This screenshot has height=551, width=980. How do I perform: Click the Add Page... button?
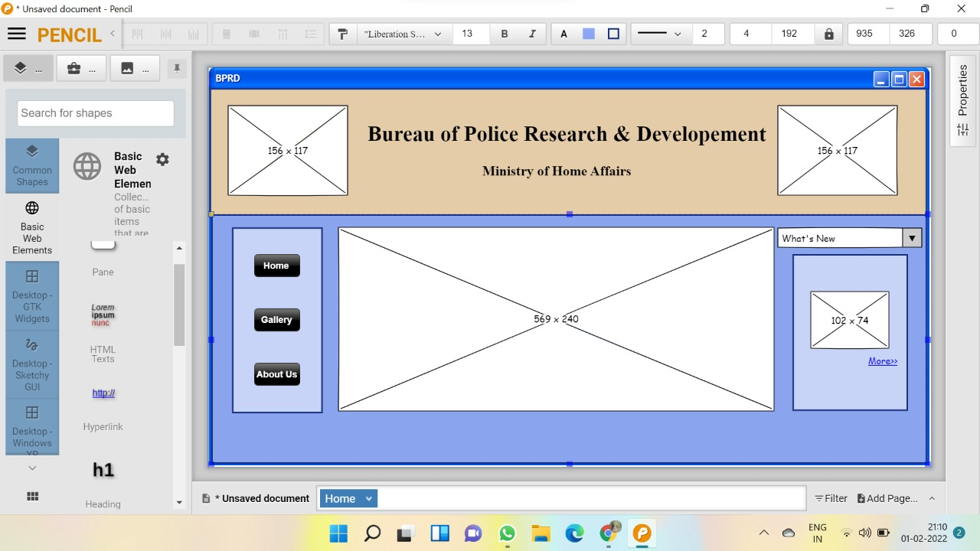[x=887, y=498]
